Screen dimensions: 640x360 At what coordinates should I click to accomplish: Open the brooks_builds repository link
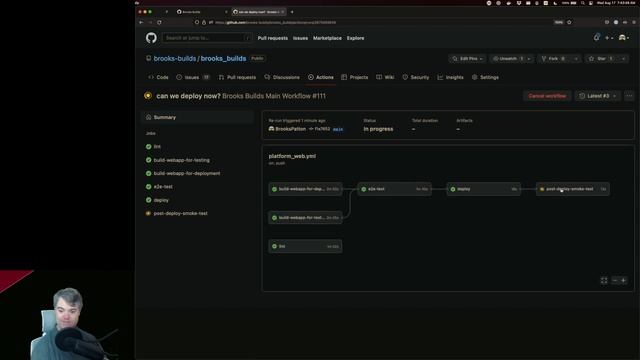(x=223, y=58)
